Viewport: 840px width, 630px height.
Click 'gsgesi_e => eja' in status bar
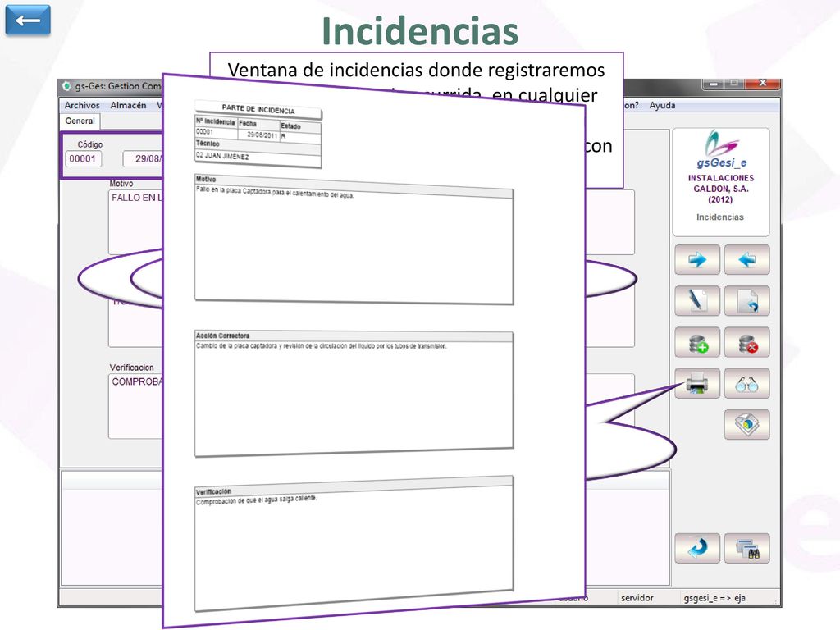[714, 598]
